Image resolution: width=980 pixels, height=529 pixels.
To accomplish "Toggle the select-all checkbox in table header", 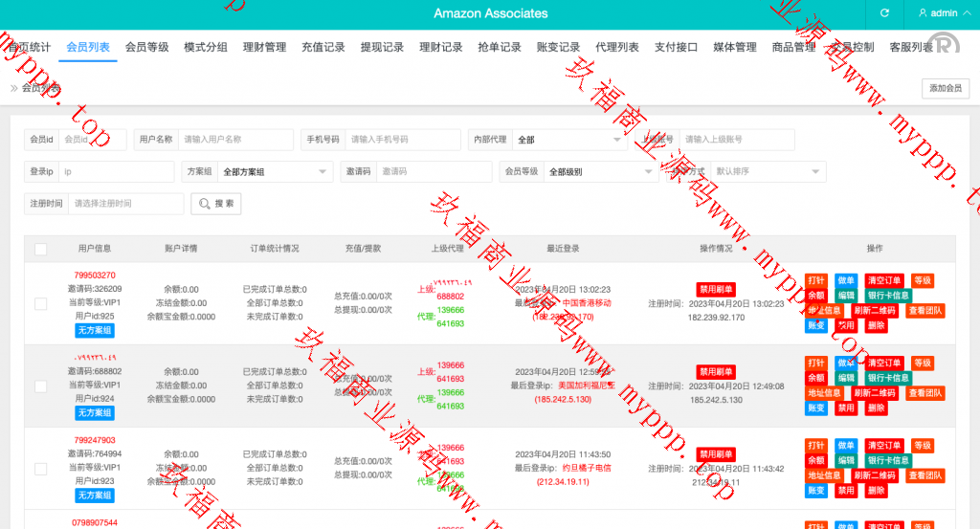I will point(40,249).
